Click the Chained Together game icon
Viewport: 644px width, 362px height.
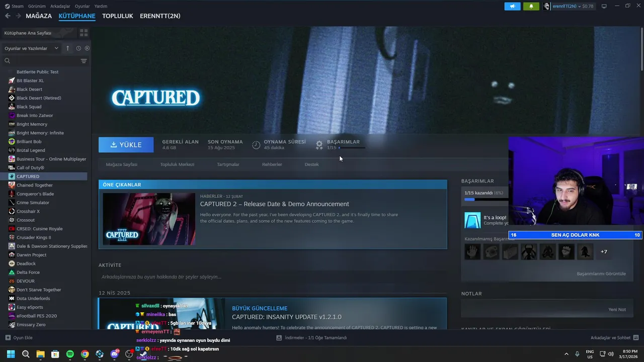click(x=12, y=185)
